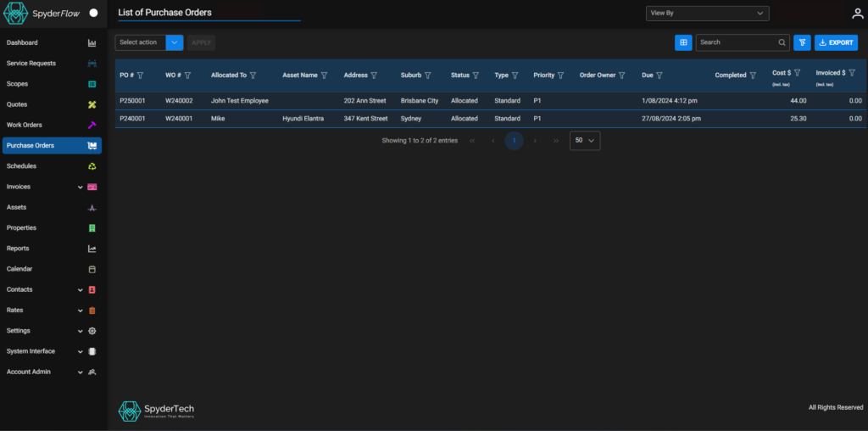Viewport: 868px width, 431px height.
Task: Open the View By dropdown
Action: tap(707, 14)
